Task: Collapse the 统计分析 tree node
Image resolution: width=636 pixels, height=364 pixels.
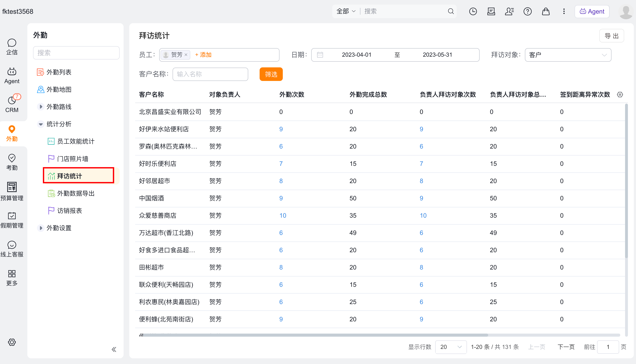Action: pyautogui.click(x=40, y=124)
